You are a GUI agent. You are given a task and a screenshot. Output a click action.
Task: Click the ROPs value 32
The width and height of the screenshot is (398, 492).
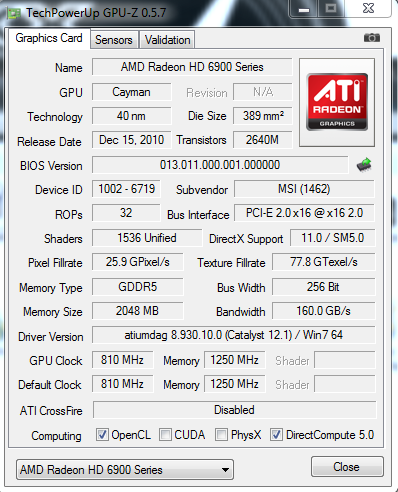pos(126,213)
